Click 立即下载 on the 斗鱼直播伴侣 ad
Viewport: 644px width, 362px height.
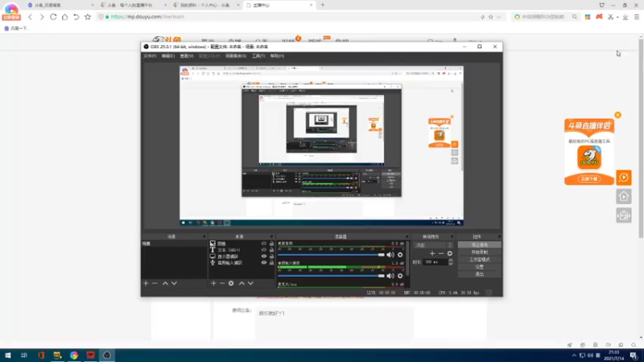pyautogui.click(x=589, y=179)
